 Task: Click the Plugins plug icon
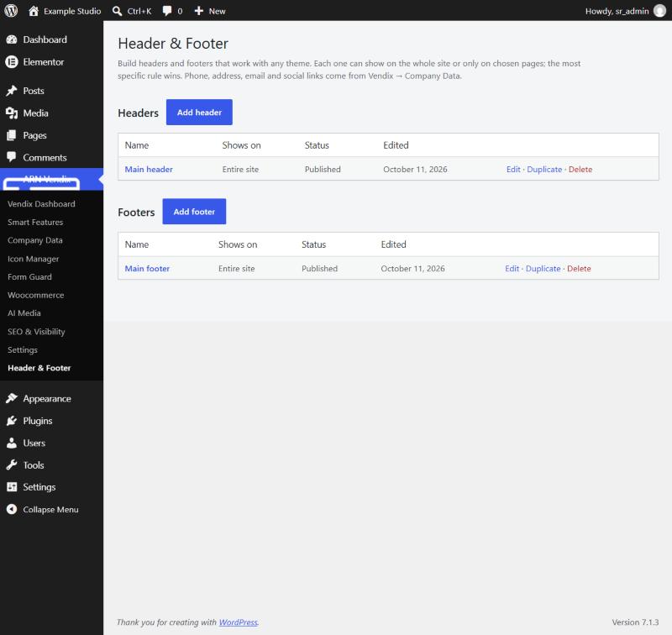[12, 420]
